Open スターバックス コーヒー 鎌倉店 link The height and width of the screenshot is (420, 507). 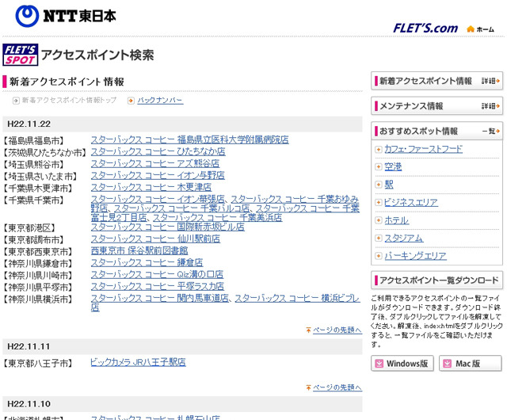pos(147,262)
